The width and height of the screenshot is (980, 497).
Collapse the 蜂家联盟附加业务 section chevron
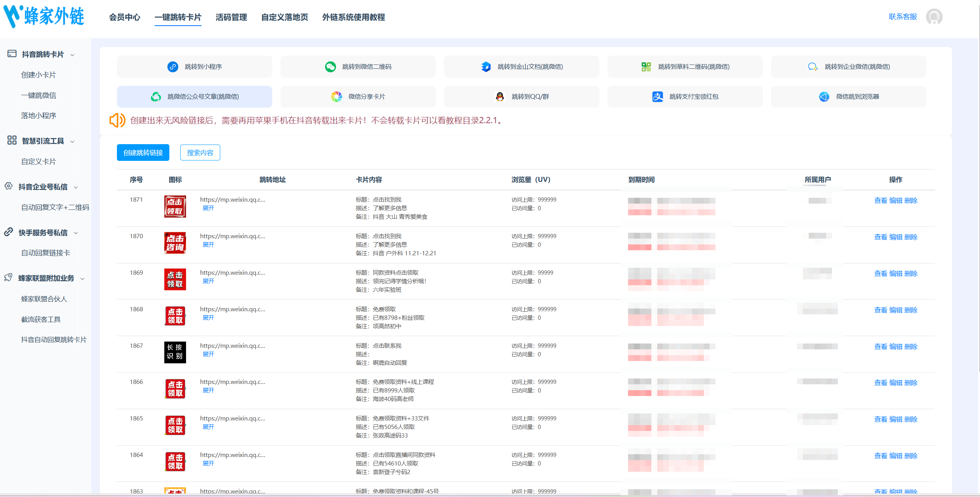click(x=82, y=279)
